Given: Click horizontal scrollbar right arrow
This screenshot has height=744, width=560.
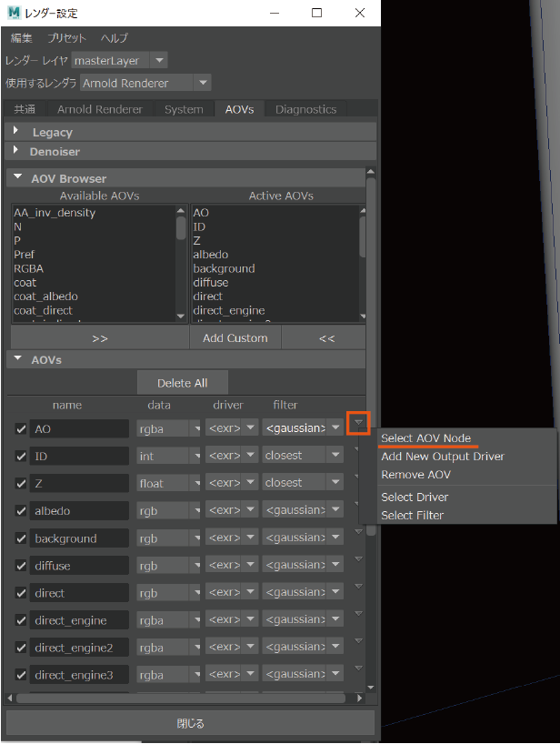Looking at the screenshot, I should click(360, 698).
